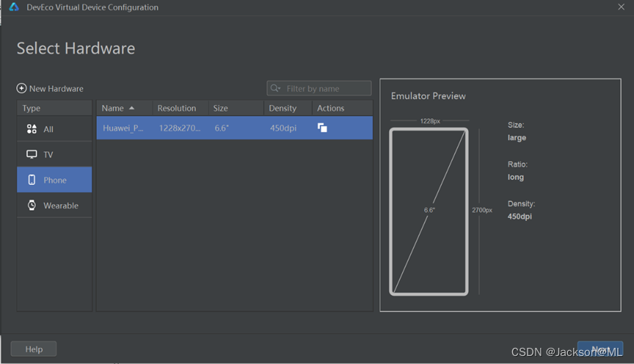Viewport: 634px width, 364px height.
Task: Click the 'long' ratio value in the preview
Action: pos(516,177)
